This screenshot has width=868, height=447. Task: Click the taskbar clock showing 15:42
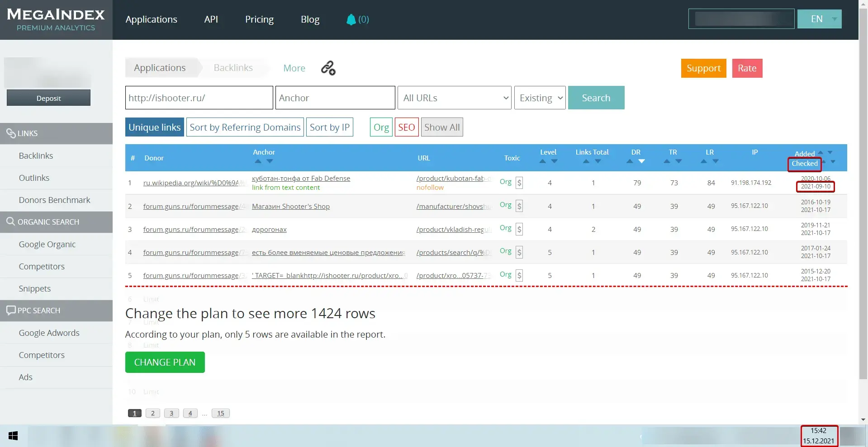click(819, 436)
